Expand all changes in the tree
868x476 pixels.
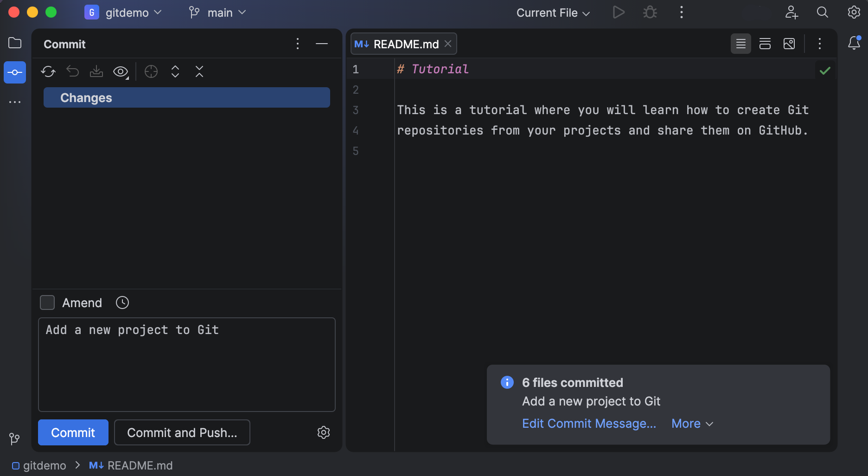point(175,71)
